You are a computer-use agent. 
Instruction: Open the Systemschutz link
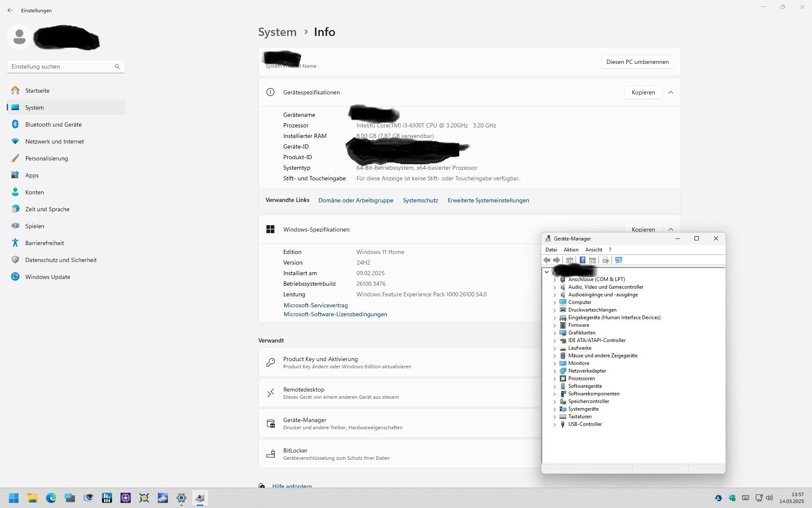click(x=420, y=200)
